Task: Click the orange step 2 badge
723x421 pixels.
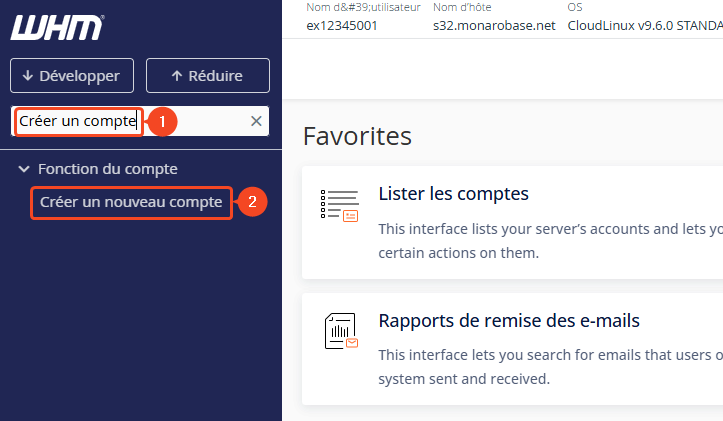Action: [x=250, y=202]
